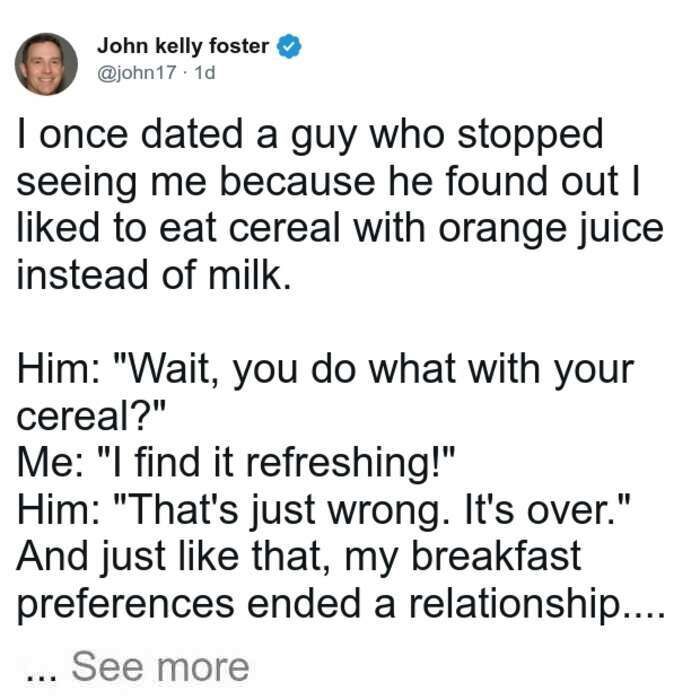The height and width of the screenshot is (700, 700).
Task: Visit the @john17 handle link
Action: [137, 72]
